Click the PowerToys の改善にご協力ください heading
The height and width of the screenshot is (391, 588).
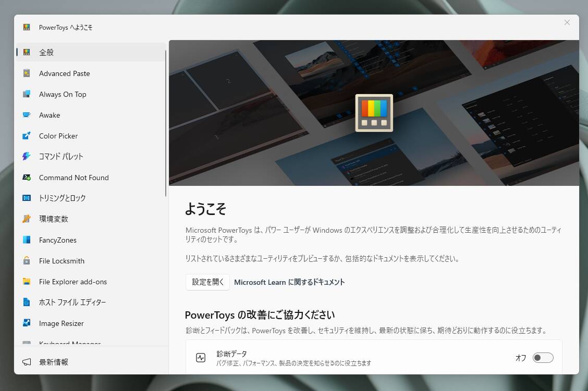260,314
